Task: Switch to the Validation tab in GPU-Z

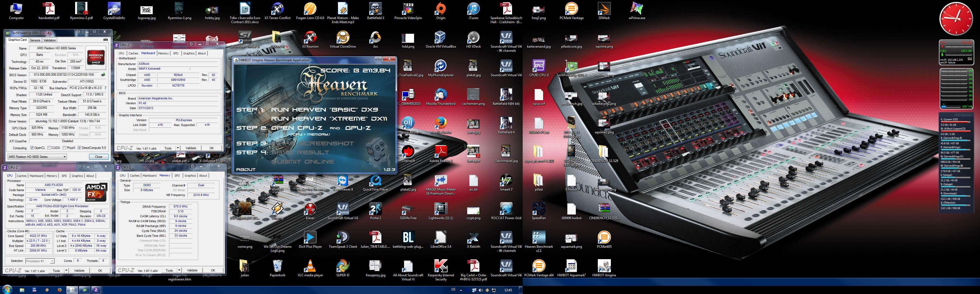Action: tap(50, 40)
